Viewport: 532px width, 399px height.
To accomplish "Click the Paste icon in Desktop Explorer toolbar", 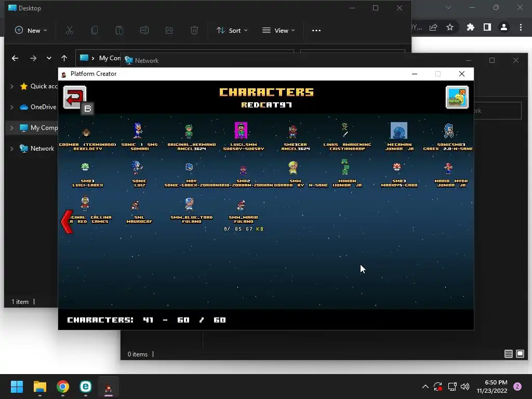I will pyautogui.click(x=119, y=30).
